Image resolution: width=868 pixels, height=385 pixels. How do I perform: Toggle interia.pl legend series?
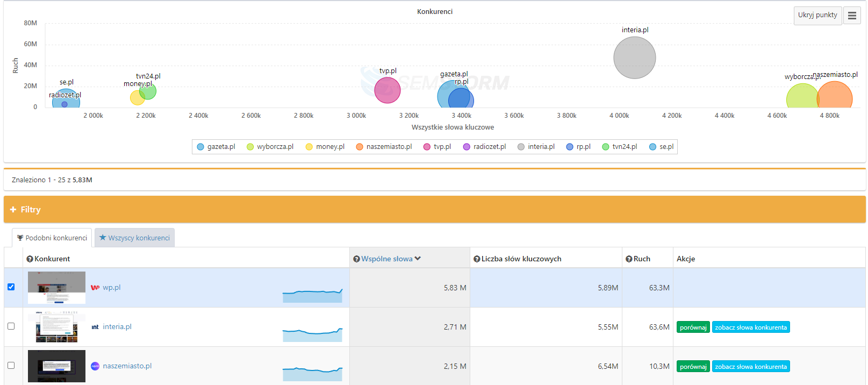(x=536, y=147)
